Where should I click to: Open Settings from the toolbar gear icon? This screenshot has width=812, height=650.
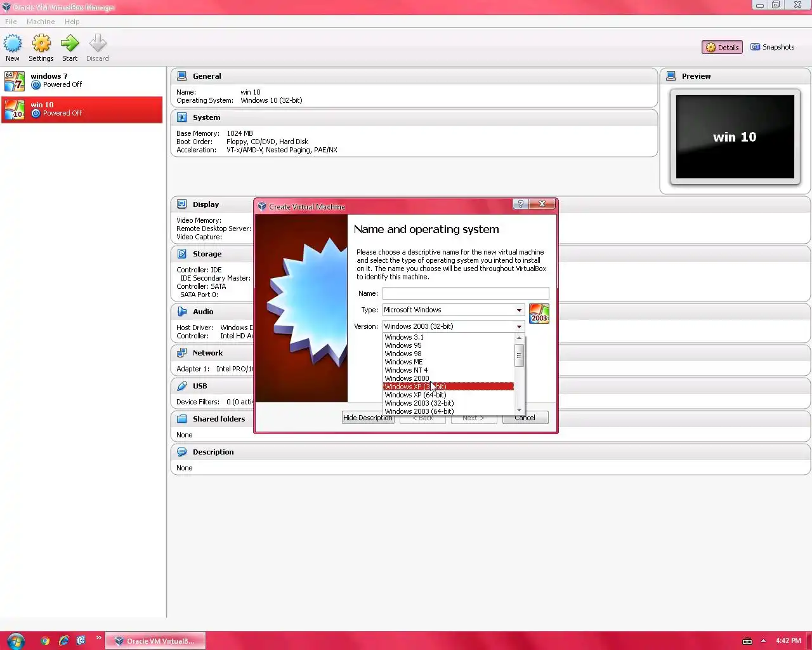click(x=41, y=44)
